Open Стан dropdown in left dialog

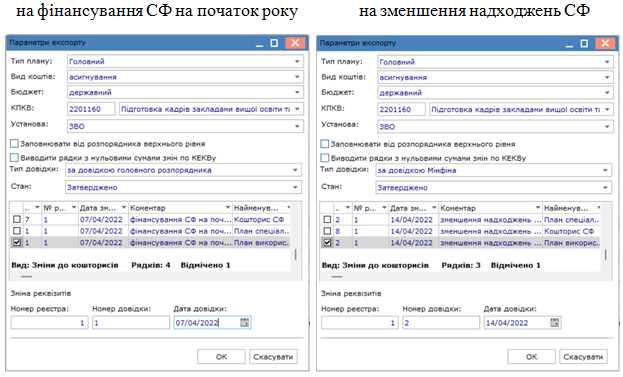(x=295, y=187)
